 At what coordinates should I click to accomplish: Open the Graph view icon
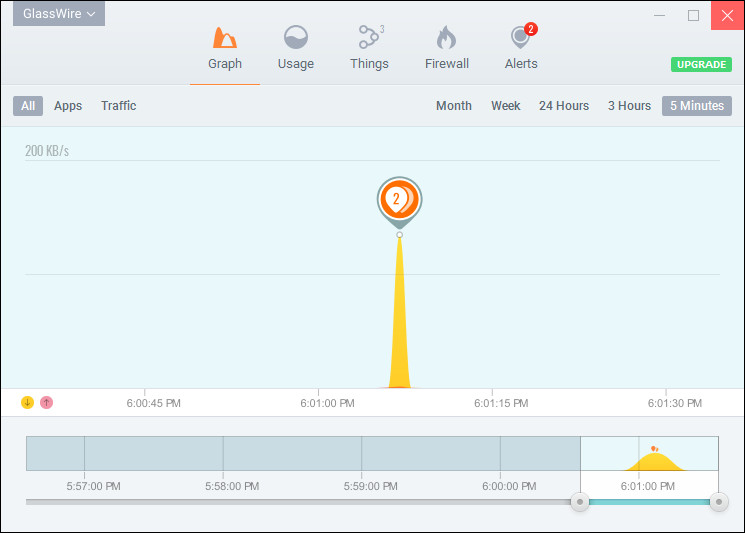coord(225,39)
